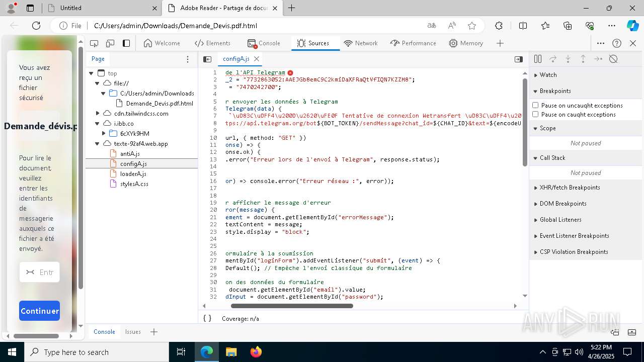Image resolution: width=644 pixels, height=362 pixels.
Task: Open the Copilot sidebar icon
Action: (633, 26)
